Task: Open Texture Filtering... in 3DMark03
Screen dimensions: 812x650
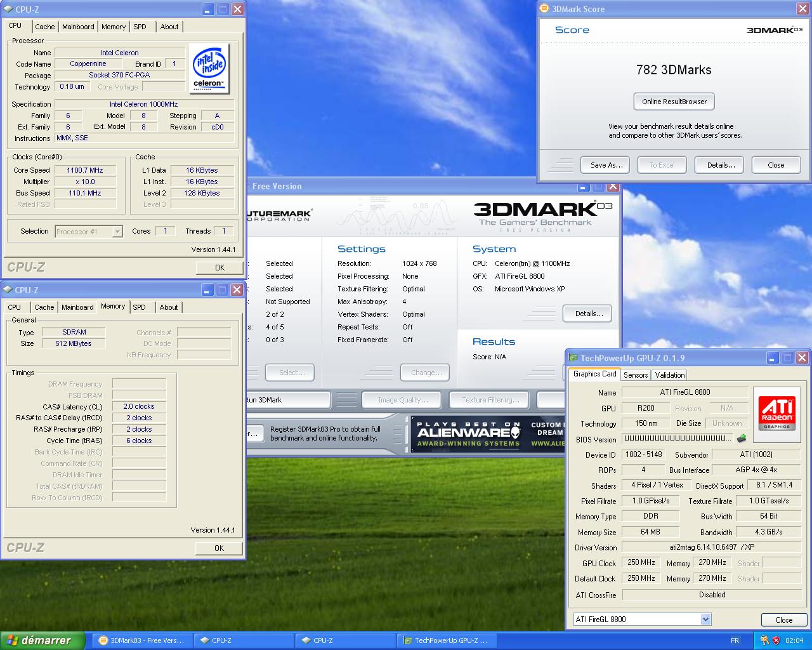Action: (490, 400)
